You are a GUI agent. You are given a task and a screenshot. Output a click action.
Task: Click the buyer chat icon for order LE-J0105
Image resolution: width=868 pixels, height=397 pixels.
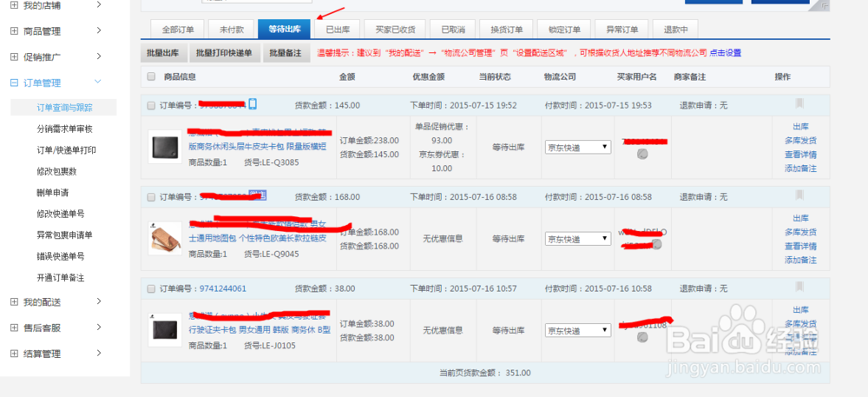click(x=642, y=336)
